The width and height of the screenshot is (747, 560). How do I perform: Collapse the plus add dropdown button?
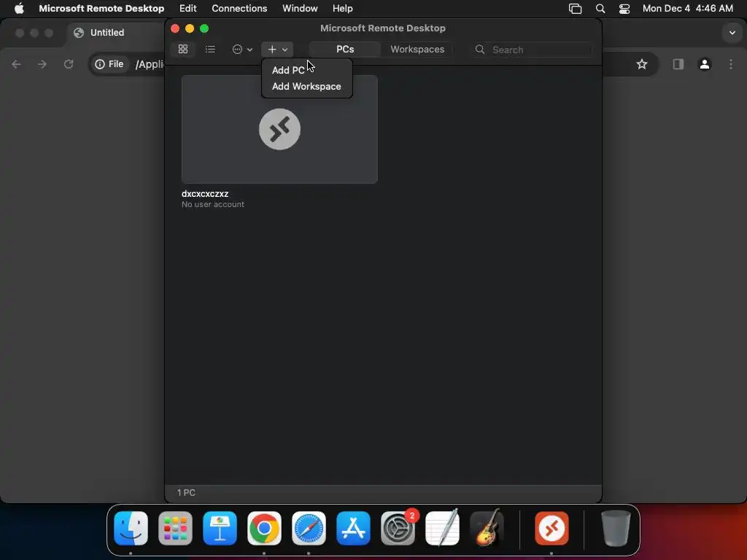tap(277, 49)
